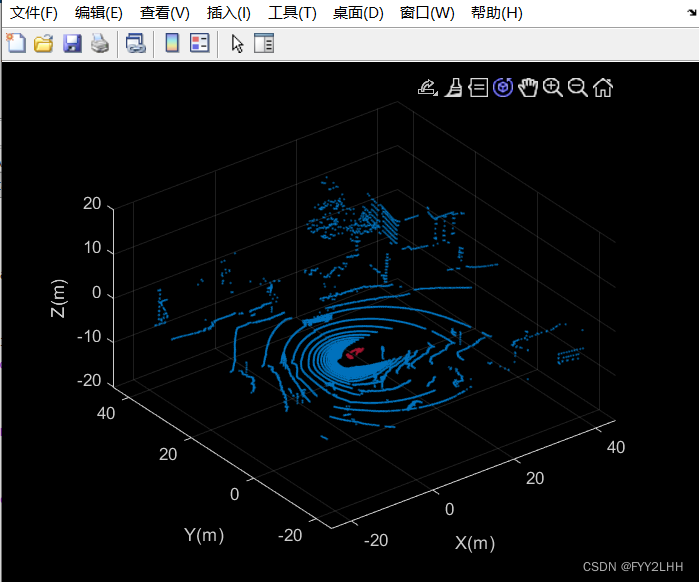
Task: Click X-axis tick label 40
Action: click(616, 447)
